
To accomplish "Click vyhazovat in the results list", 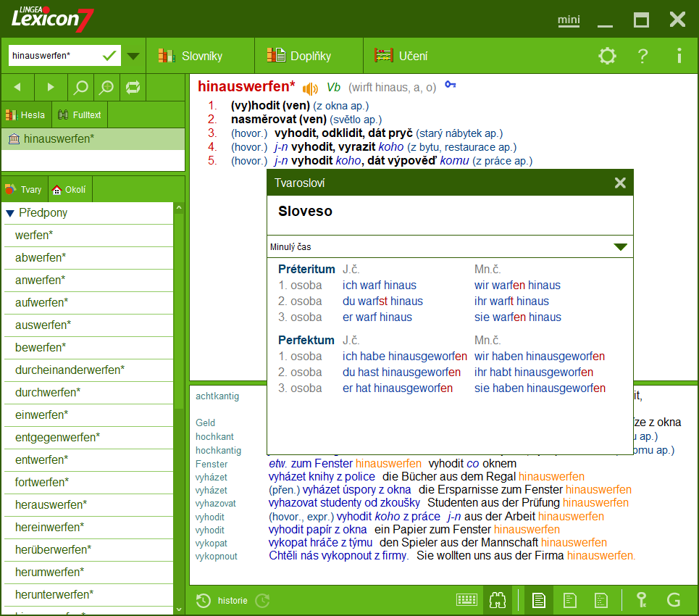I will (215, 504).
